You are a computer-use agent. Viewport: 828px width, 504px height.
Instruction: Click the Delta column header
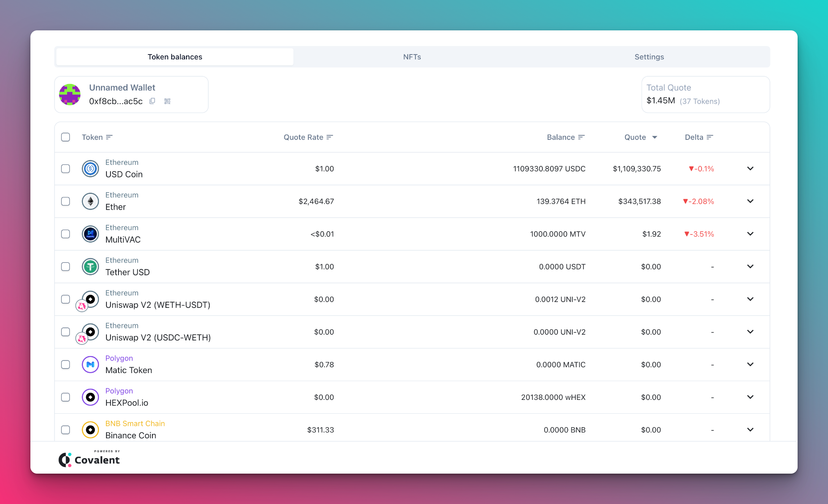pos(694,137)
